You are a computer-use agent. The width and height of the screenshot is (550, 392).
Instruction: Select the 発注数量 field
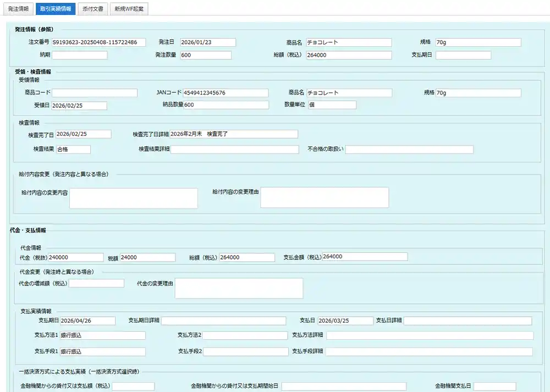pos(205,55)
